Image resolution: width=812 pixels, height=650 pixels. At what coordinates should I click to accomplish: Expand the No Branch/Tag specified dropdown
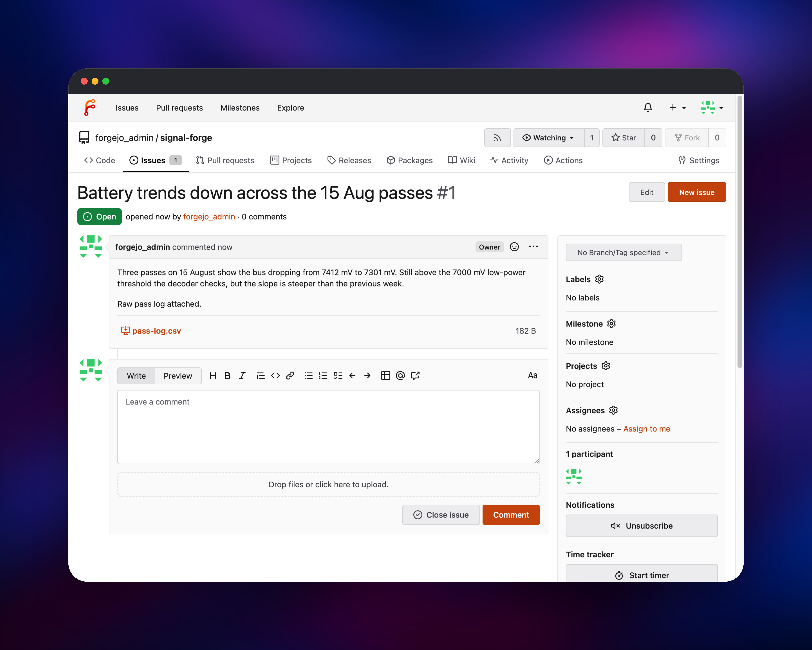624,252
